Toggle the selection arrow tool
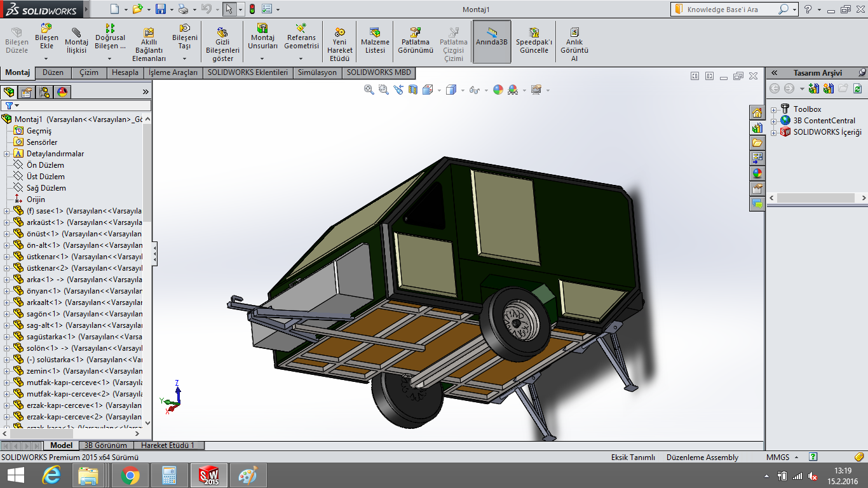This screenshot has width=868, height=488. click(229, 10)
